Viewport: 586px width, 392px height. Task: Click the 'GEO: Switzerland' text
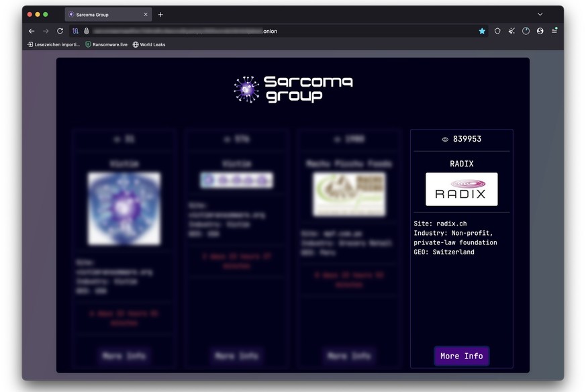[x=444, y=252]
